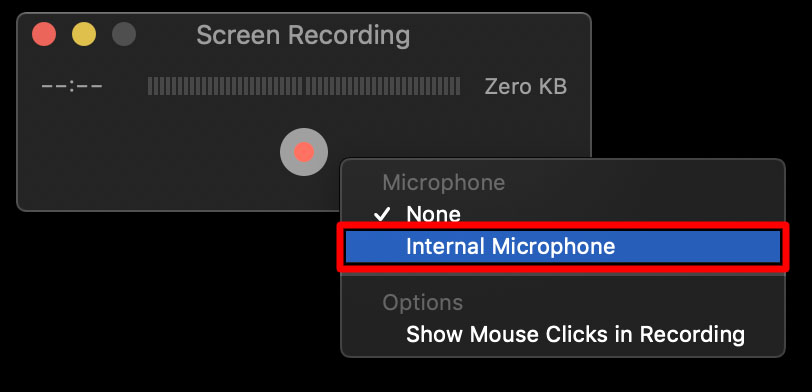Click blank space beside Internal Microphone label

tap(697, 247)
